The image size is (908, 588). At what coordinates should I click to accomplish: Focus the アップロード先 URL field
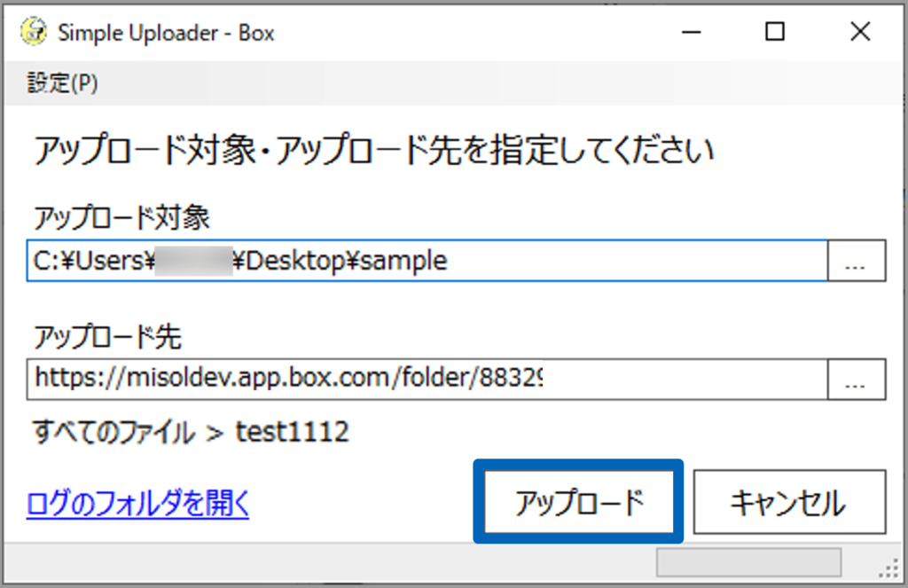click(x=426, y=380)
